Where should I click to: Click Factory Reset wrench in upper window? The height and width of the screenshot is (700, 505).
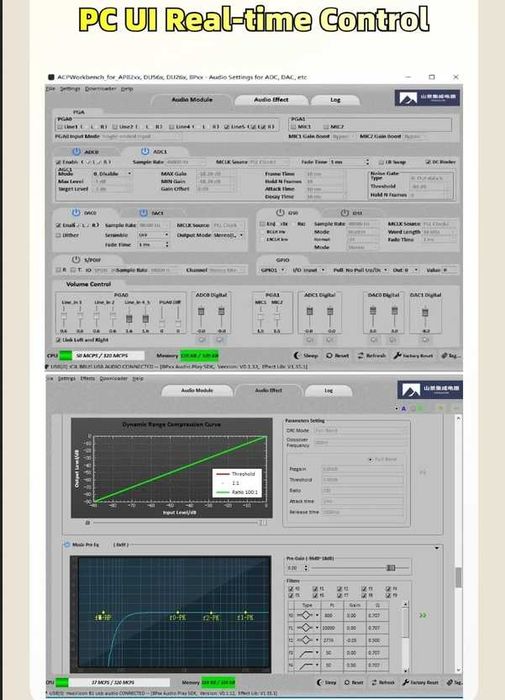coord(397,355)
